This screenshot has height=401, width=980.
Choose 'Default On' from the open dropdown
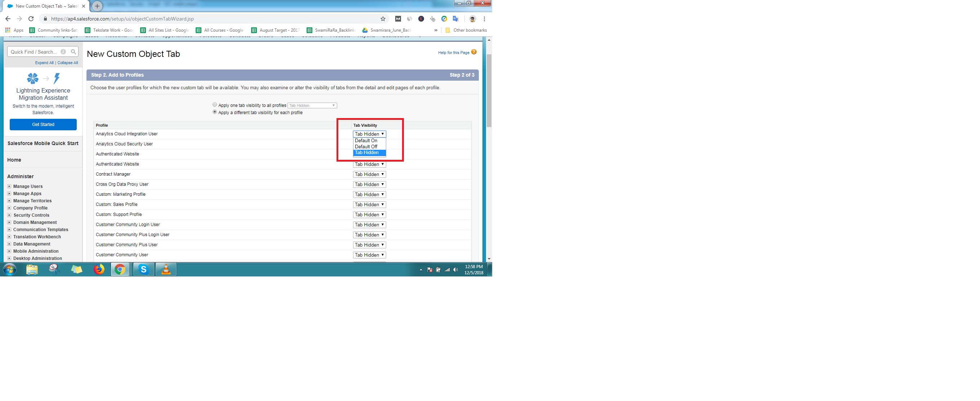click(x=369, y=141)
